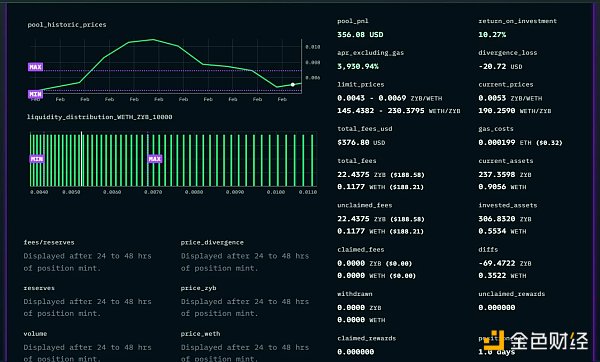Image resolution: width=600 pixels, height=362 pixels.
Task: Click the -20.72 USD divergence loss value
Action: (500, 66)
